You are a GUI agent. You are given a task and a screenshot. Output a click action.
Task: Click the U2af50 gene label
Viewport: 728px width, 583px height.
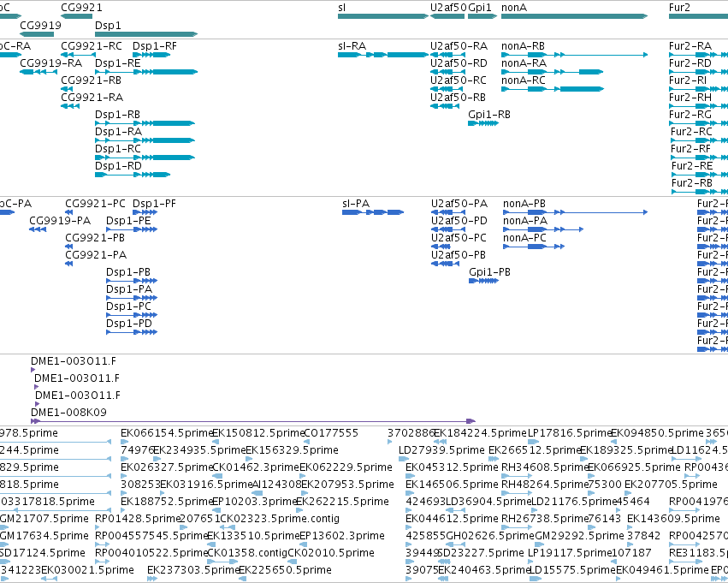pos(448,8)
